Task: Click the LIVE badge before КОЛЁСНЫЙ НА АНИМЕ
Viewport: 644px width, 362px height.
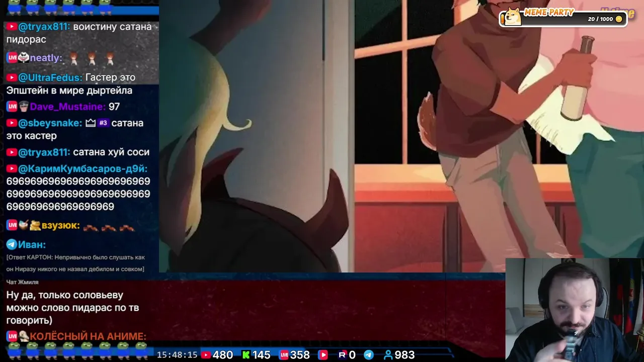Action: [12, 336]
